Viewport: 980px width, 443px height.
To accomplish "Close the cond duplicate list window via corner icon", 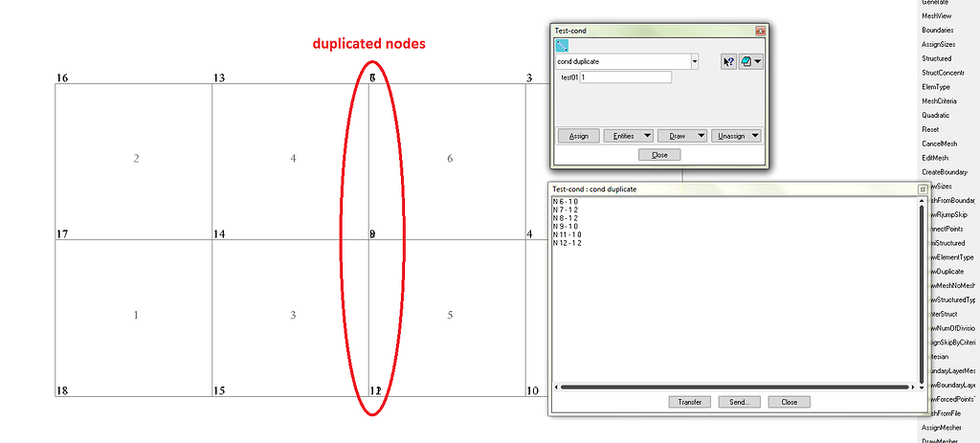I will pyautogui.click(x=922, y=188).
